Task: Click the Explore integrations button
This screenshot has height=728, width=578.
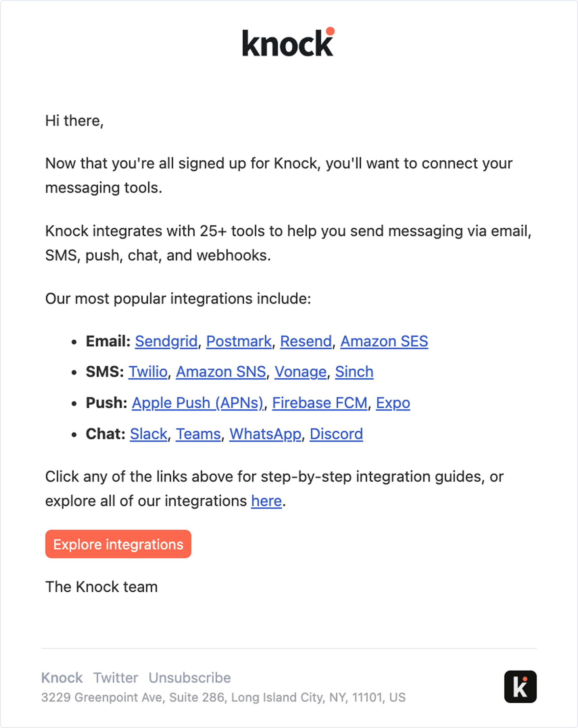Action: click(118, 544)
